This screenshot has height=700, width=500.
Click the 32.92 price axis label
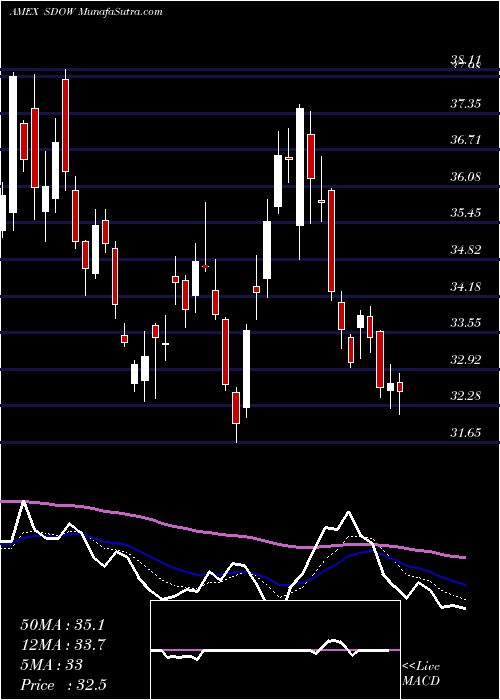[x=466, y=359]
